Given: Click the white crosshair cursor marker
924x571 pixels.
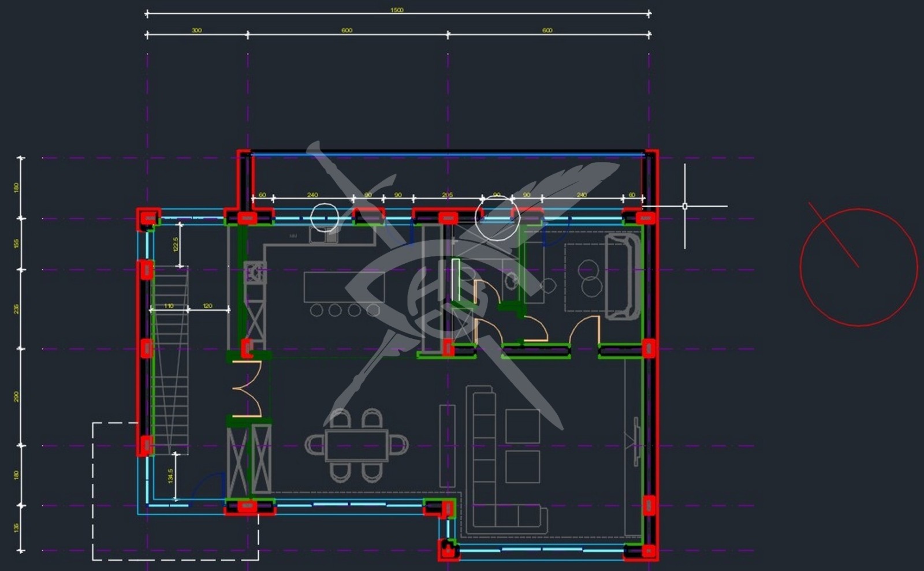Looking at the screenshot, I should [x=685, y=206].
